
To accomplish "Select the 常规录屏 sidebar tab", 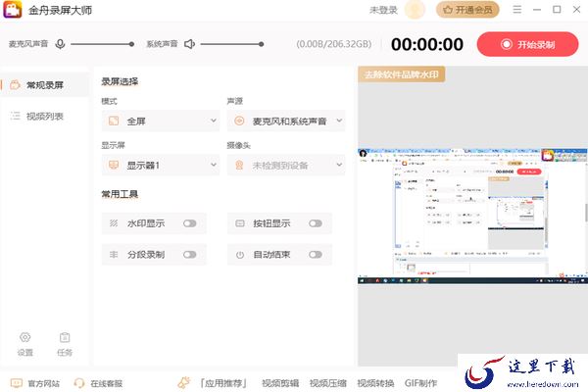I will [x=45, y=85].
